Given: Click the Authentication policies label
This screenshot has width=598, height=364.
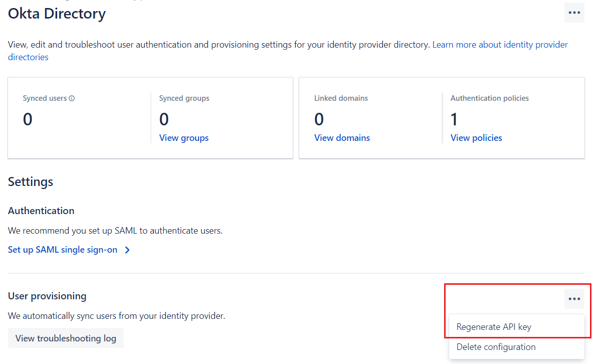Looking at the screenshot, I should coord(489,98).
